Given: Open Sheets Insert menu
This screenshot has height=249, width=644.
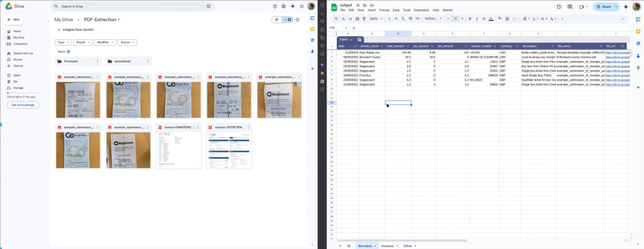Looking at the screenshot, I should pos(372,10).
